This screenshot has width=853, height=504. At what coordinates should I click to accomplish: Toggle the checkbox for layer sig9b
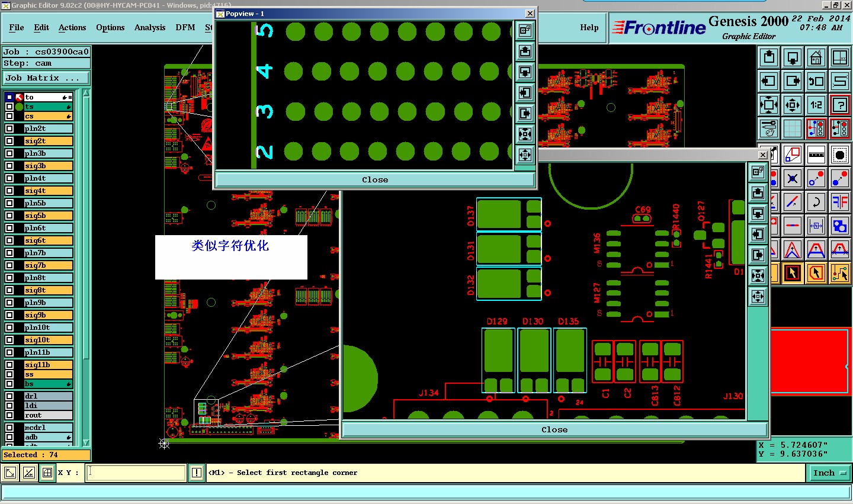[x=9, y=315]
